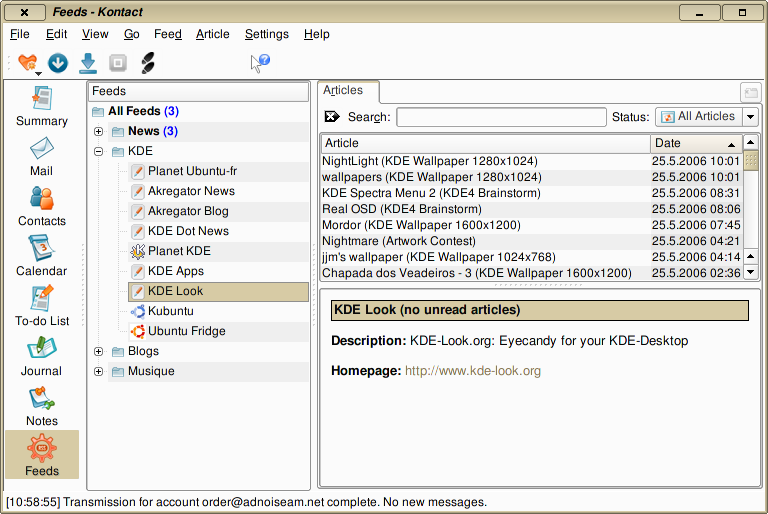Sort articles by Date column header
Image resolution: width=768 pixels, height=514 pixels.
696,143
